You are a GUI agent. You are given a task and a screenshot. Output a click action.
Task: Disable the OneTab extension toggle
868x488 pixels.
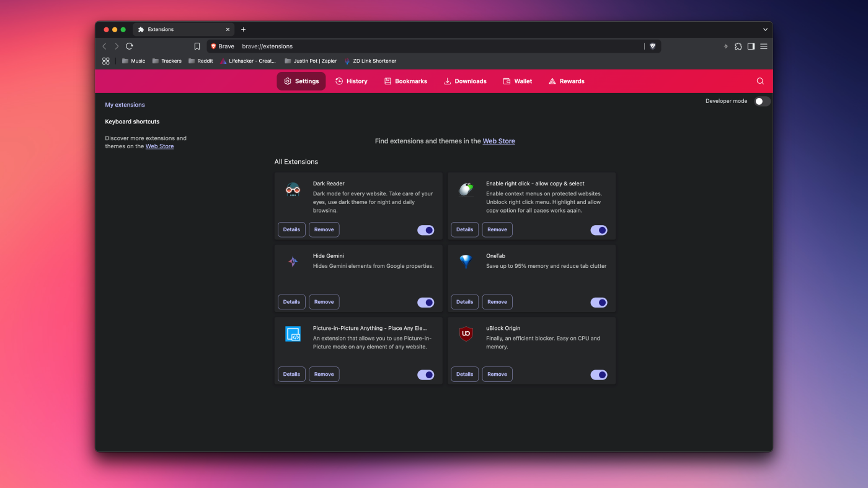tap(598, 303)
